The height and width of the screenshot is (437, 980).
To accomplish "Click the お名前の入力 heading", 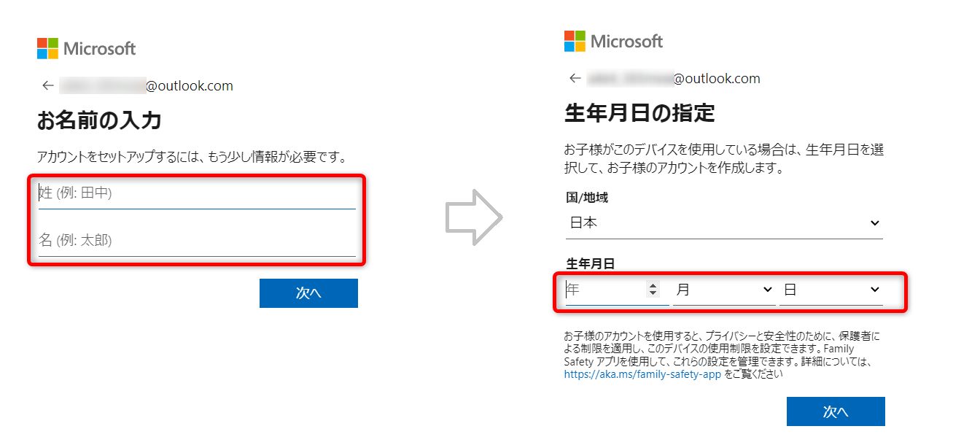I will pos(99,120).
